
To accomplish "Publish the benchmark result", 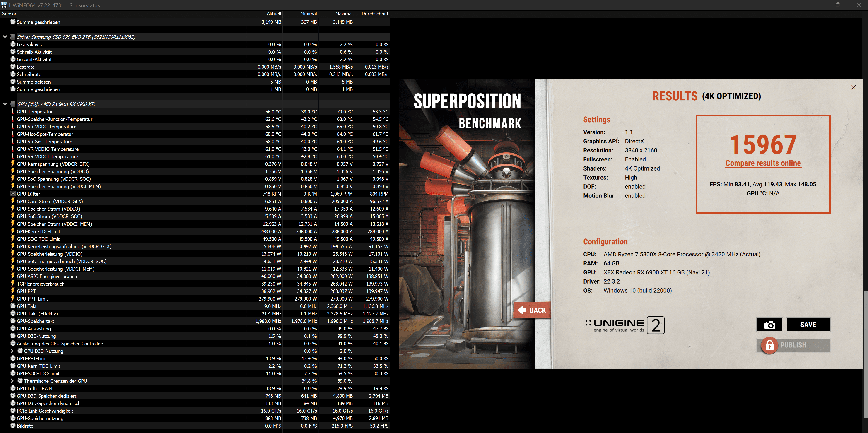I will pos(793,345).
